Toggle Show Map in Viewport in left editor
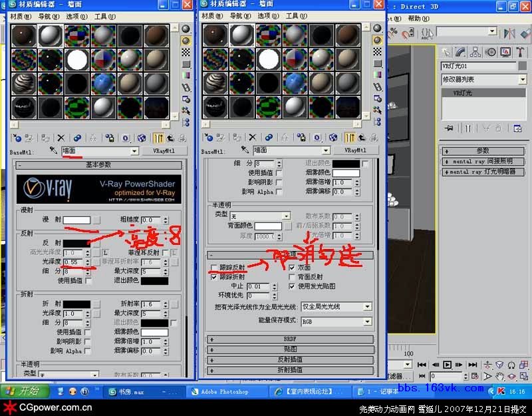Screen dimensions: 532x416 [142, 138]
